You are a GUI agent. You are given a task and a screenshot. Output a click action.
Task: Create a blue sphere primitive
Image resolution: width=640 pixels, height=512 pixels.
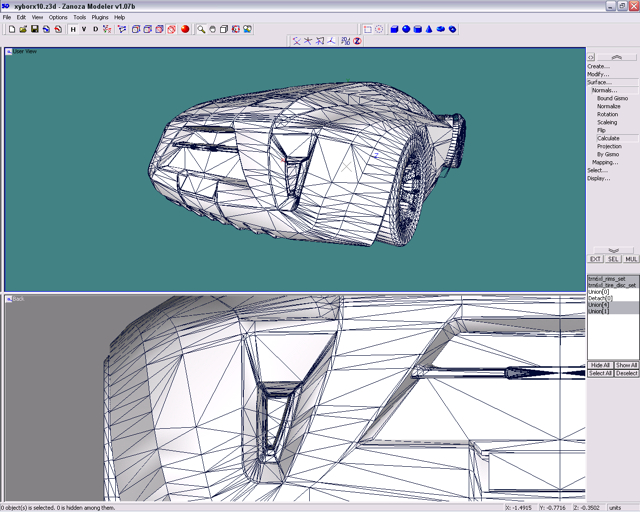(x=406, y=29)
